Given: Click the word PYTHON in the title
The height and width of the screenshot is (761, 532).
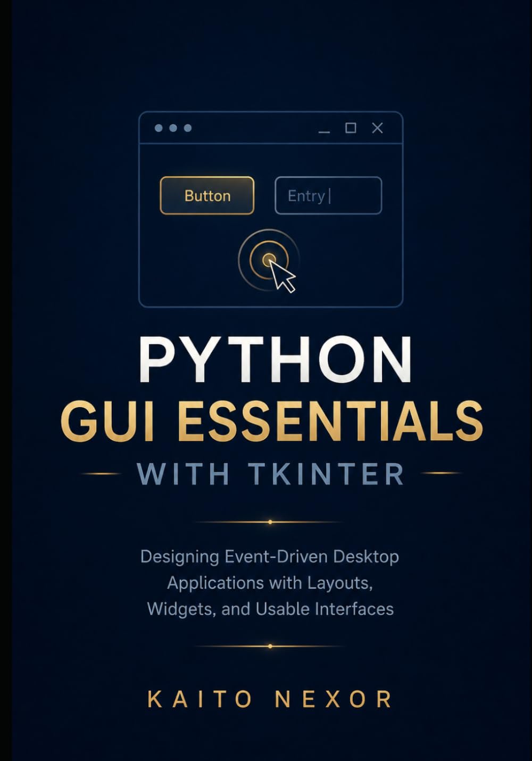Looking at the screenshot, I should tap(275, 359).
